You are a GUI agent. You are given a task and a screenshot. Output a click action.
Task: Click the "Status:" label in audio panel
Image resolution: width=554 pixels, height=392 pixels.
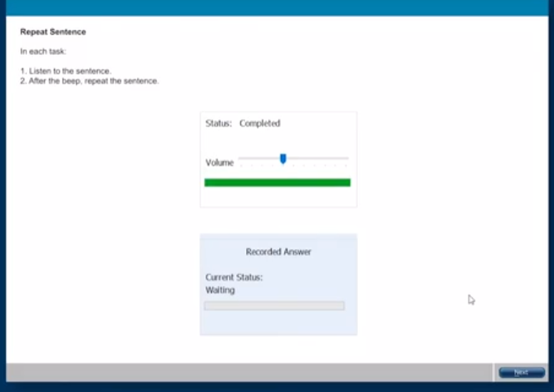tap(218, 123)
